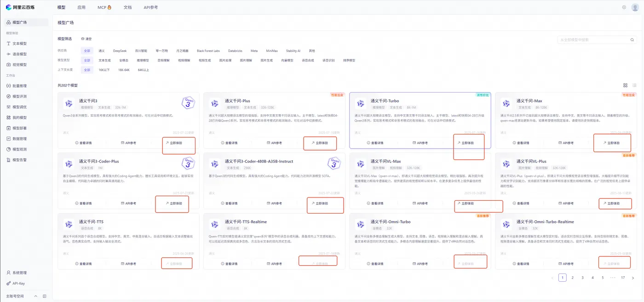View details of 通义千问VL-Max

(x=375, y=203)
